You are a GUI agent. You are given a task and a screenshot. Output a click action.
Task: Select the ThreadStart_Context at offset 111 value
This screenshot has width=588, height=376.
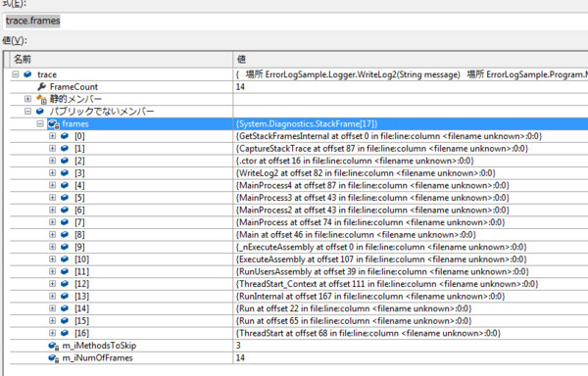click(x=387, y=284)
